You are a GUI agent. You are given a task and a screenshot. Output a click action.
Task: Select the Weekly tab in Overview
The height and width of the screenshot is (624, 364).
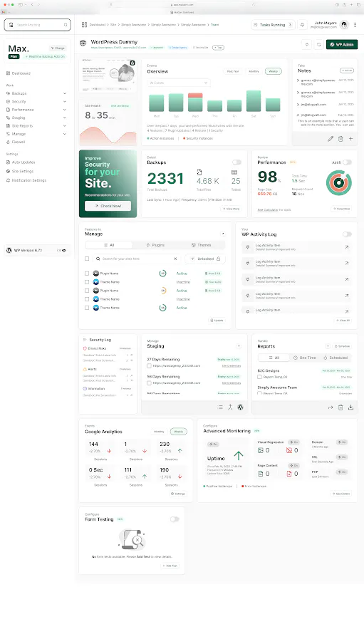pyautogui.click(x=274, y=71)
